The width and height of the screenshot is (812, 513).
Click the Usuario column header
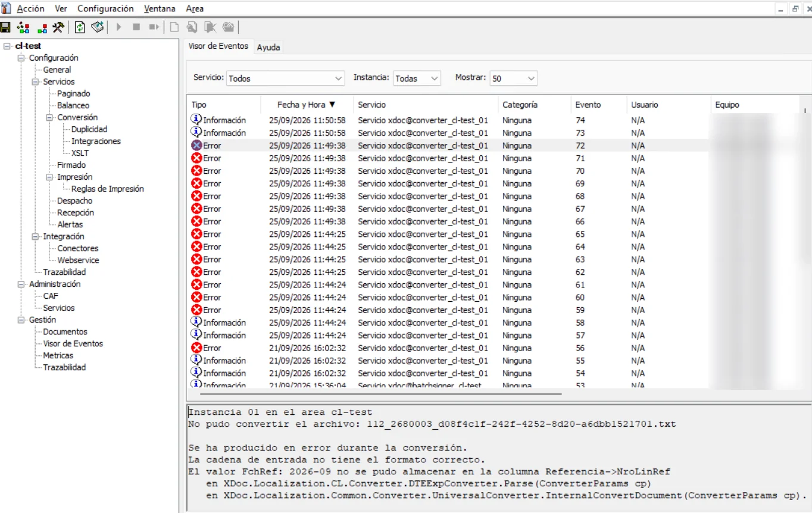pyautogui.click(x=669, y=104)
